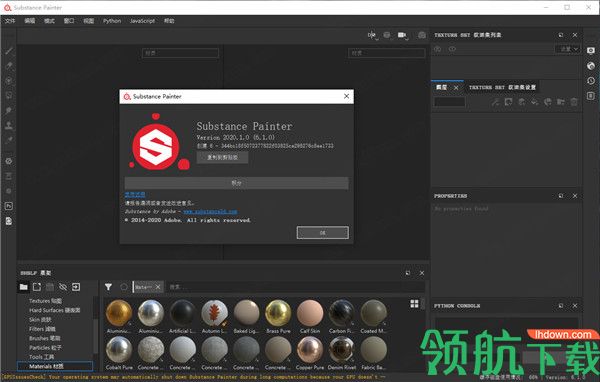Click new shelf tab icon in Shelf toolbar
This screenshot has height=382, width=600.
point(37,287)
